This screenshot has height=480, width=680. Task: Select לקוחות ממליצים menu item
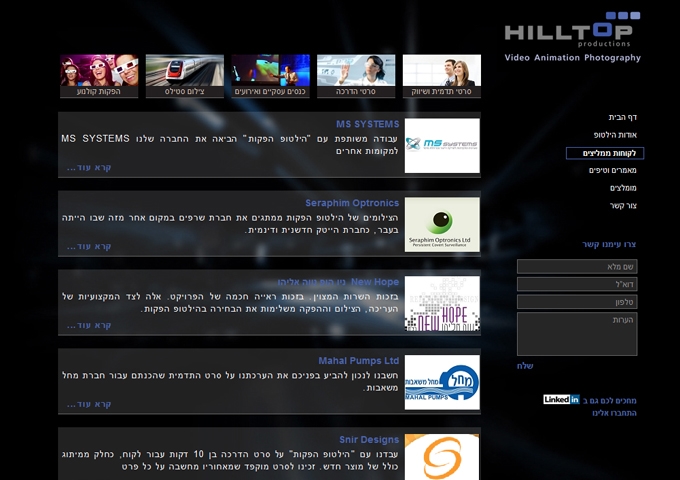[605, 153]
